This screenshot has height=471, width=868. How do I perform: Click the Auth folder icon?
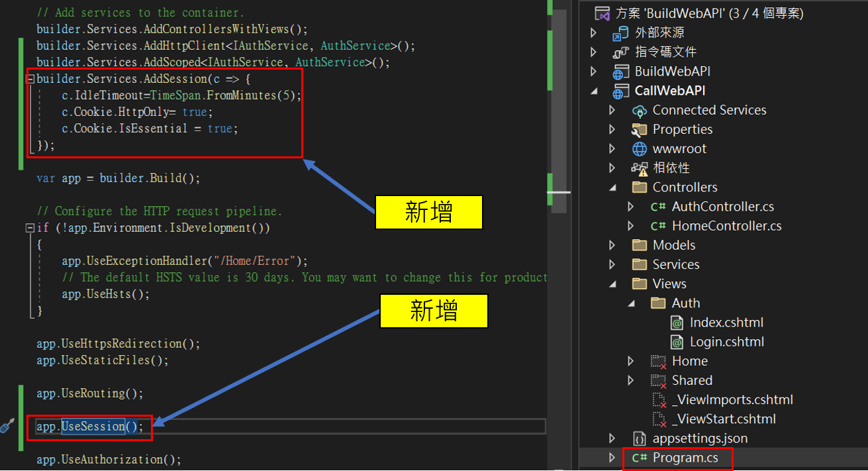658,303
